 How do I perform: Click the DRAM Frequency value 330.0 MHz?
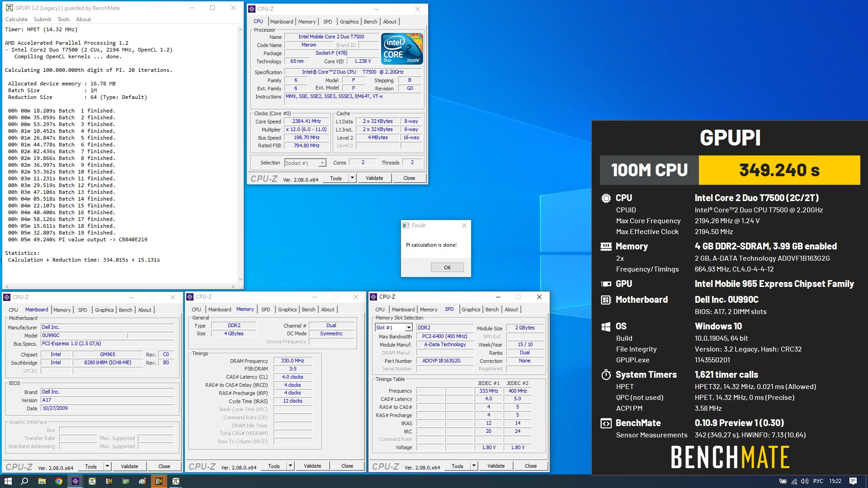click(292, 361)
